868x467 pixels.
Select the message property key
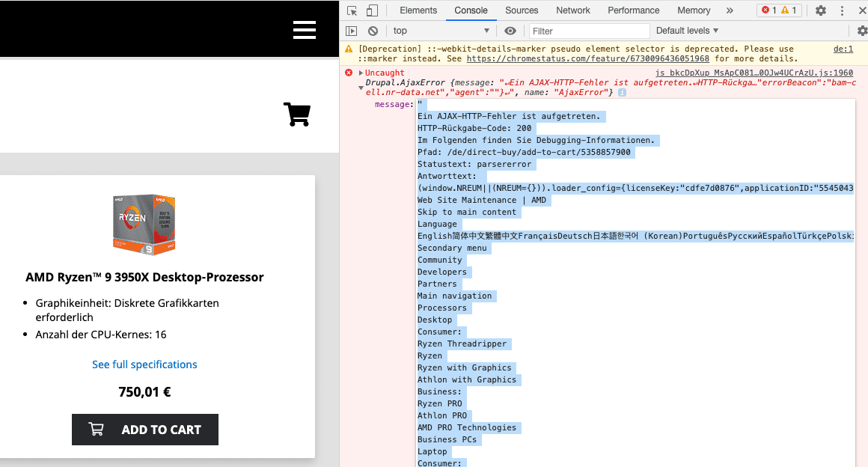(393, 104)
